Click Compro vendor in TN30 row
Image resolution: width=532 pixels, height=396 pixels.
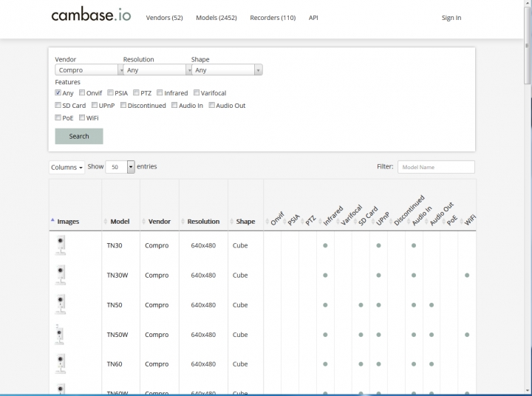coord(157,245)
